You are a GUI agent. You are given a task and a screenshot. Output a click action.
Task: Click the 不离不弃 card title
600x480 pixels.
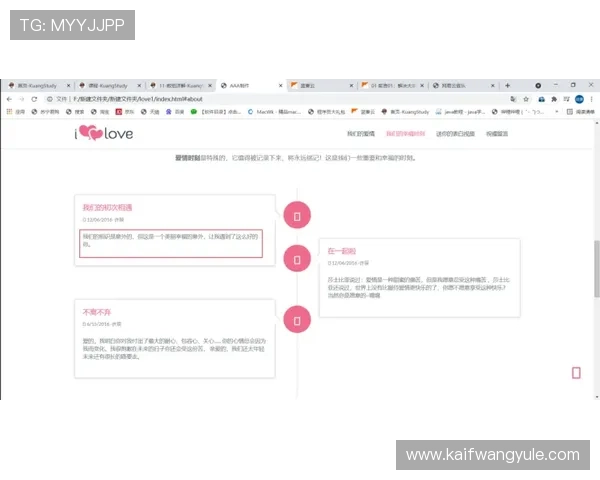[x=97, y=312]
